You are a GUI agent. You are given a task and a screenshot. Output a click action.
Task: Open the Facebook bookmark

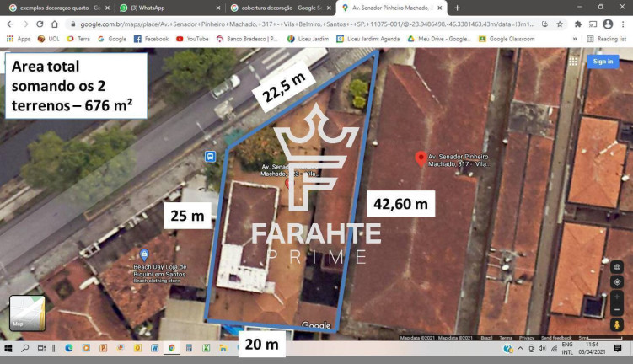pos(152,39)
